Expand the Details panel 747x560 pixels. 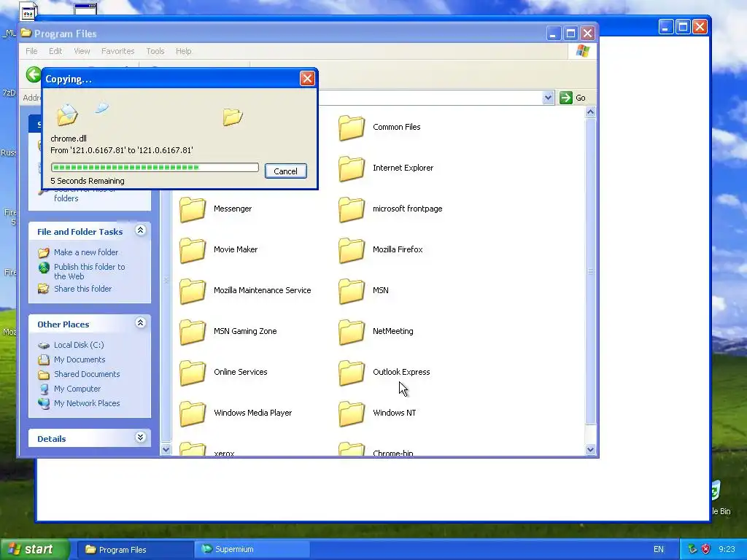pyautogui.click(x=140, y=437)
